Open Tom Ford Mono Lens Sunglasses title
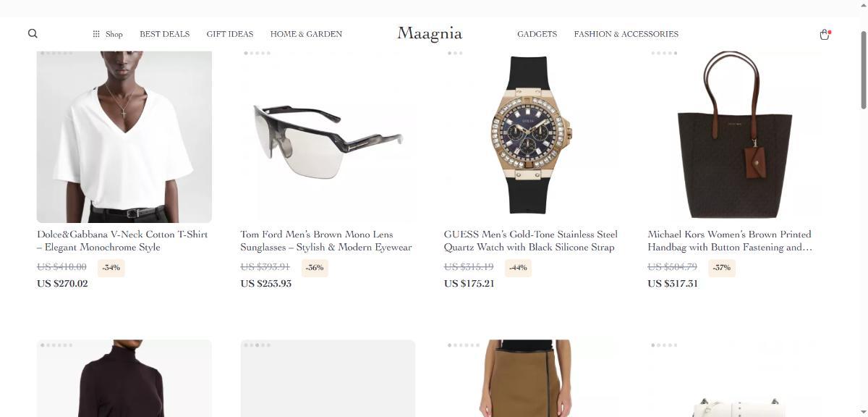 (x=326, y=240)
